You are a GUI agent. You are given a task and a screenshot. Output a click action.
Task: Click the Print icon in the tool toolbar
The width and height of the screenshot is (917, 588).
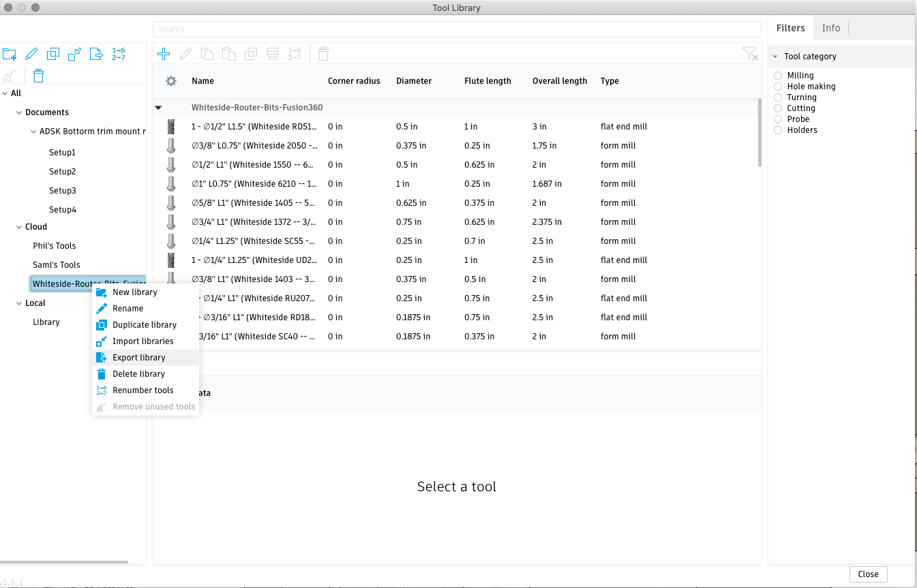coord(273,54)
